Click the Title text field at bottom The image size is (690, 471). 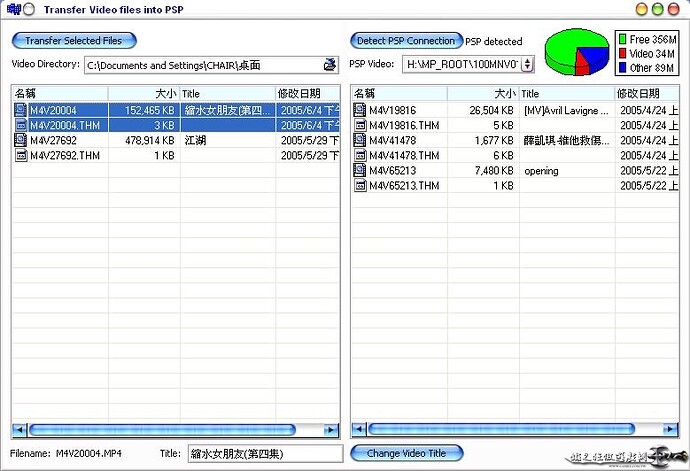pos(265,453)
